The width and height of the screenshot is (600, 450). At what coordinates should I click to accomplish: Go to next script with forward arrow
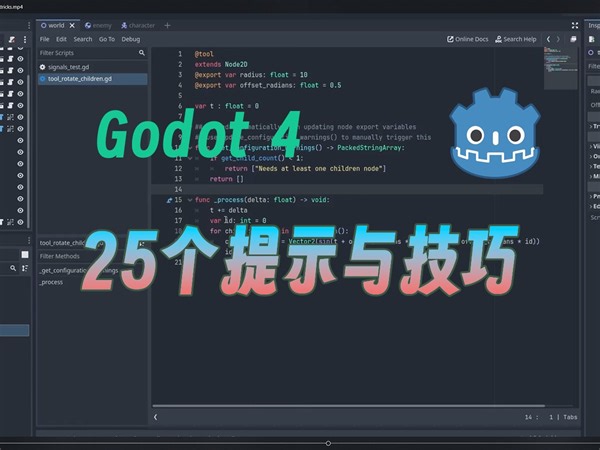tap(558, 39)
